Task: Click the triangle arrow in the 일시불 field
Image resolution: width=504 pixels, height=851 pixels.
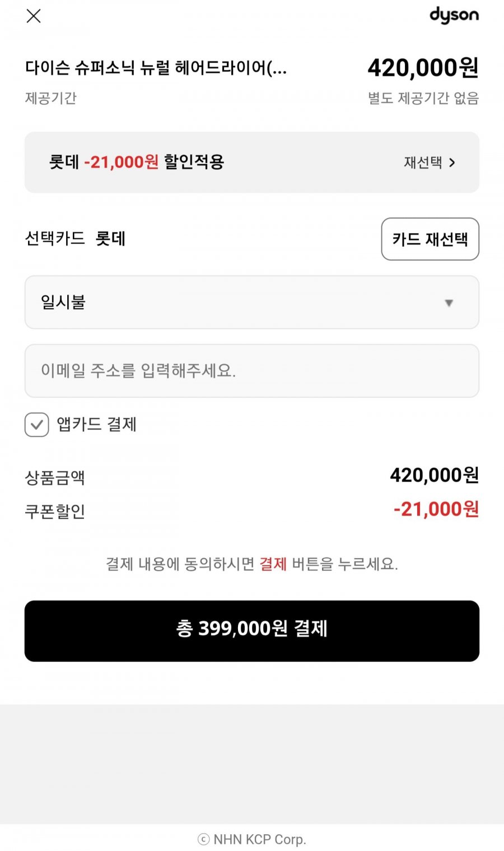Action: pos(449,303)
